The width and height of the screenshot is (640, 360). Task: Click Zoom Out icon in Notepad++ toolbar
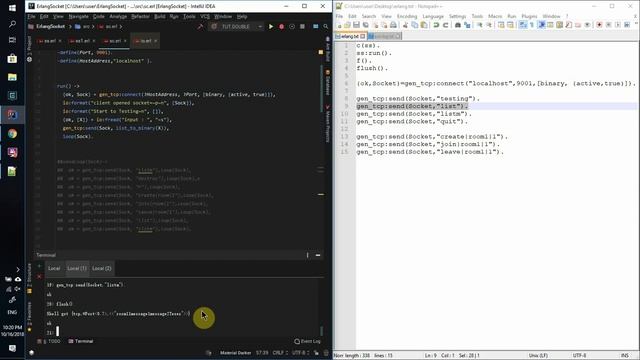coord(489,25)
